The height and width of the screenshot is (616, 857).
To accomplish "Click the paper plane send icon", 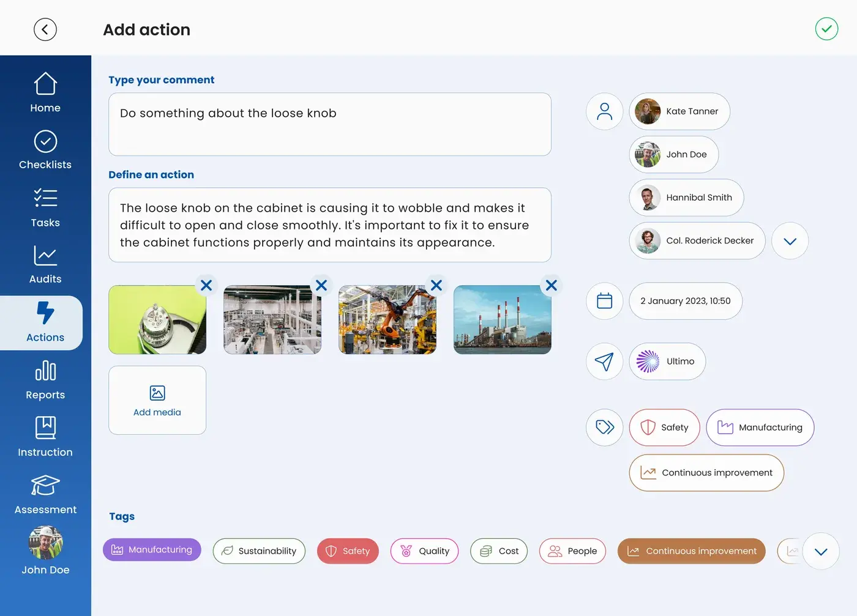I will tap(605, 362).
